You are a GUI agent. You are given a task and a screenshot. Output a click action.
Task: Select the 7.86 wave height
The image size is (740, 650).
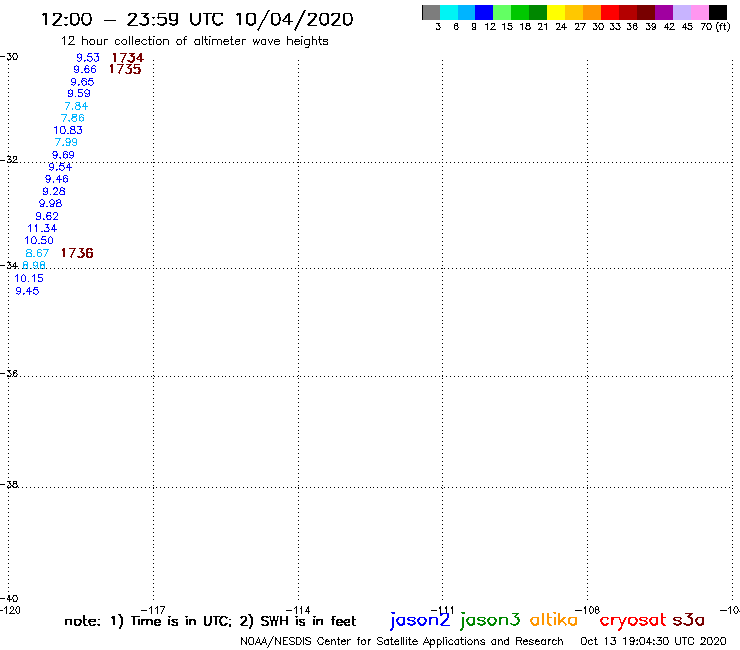pyautogui.click(x=73, y=118)
